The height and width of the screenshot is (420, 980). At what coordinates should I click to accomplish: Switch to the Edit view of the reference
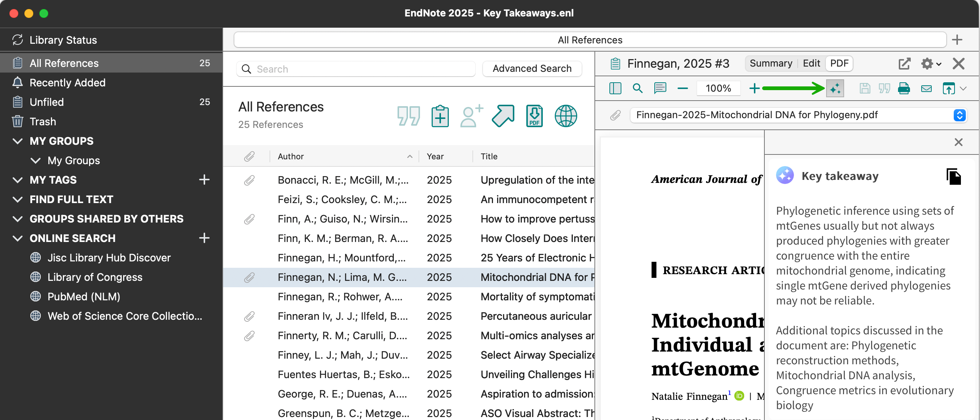pos(811,64)
